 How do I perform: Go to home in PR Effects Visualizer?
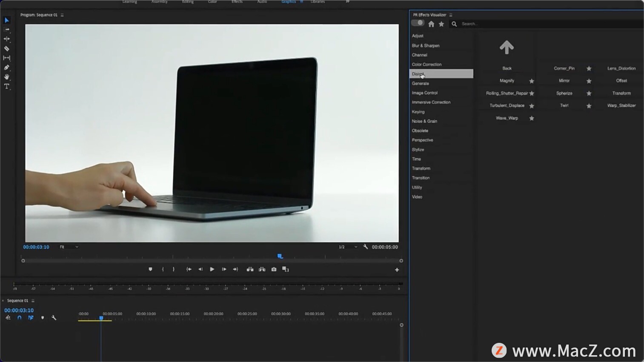click(x=431, y=24)
